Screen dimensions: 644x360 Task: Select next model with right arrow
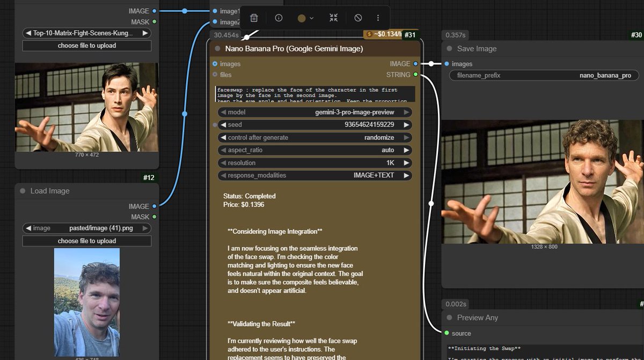(x=407, y=112)
